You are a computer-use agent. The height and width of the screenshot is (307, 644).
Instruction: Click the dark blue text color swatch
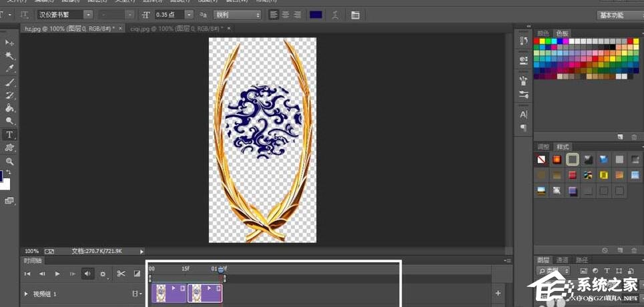click(x=316, y=15)
